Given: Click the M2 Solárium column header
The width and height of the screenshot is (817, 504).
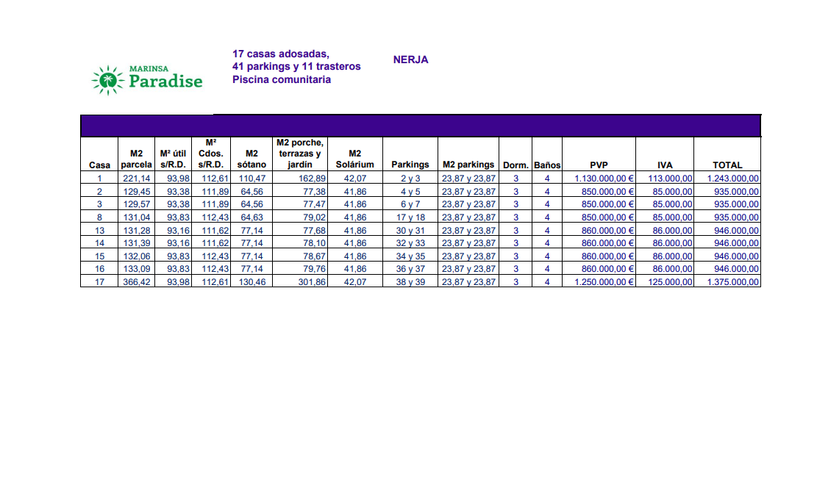Looking at the screenshot, I should (x=354, y=159).
